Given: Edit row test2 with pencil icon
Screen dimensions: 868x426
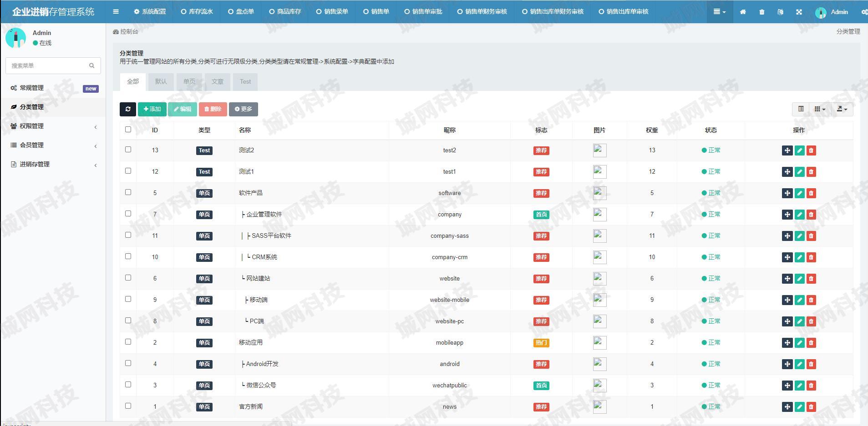Looking at the screenshot, I should (800, 150).
